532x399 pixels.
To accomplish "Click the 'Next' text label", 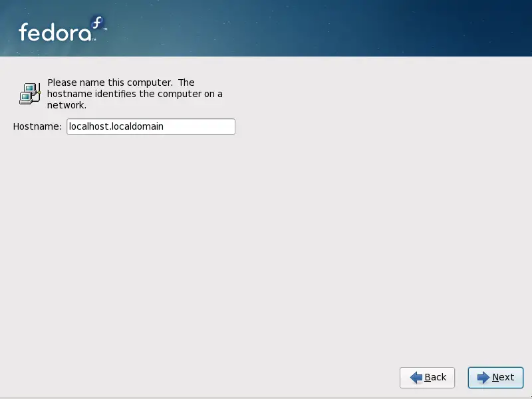I will tap(503, 378).
